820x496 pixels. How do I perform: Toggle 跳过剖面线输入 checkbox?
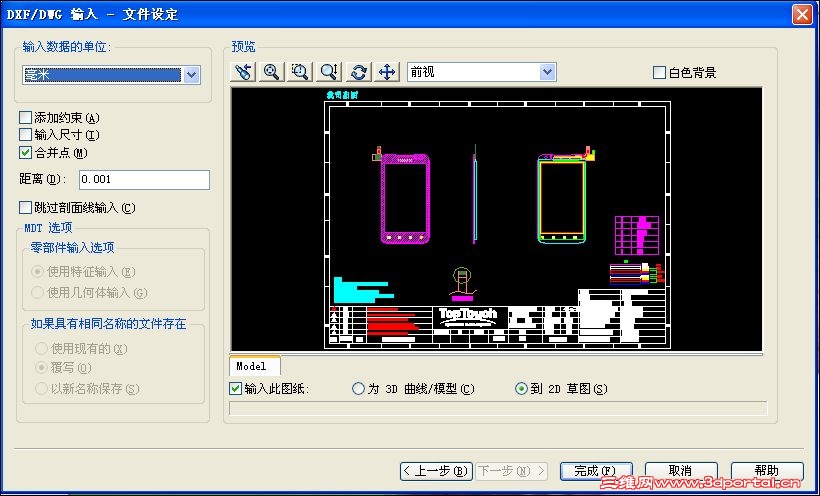pyautogui.click(x=25, y=207)
